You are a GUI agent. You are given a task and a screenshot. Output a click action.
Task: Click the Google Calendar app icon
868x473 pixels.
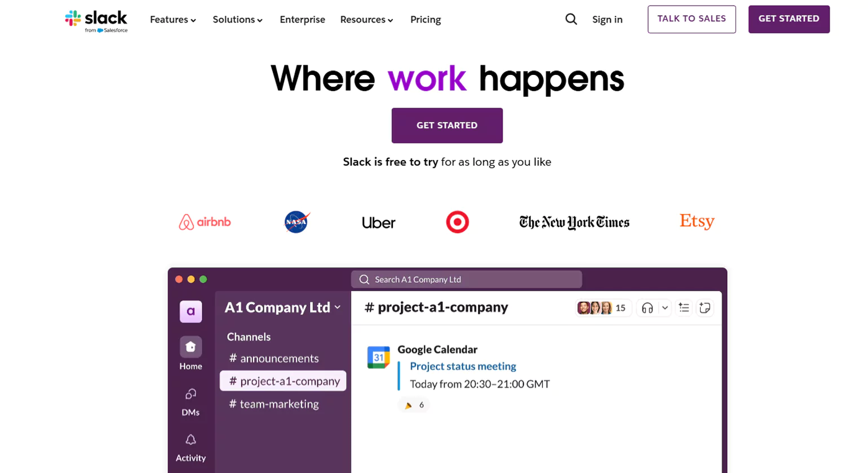point(379,357)
